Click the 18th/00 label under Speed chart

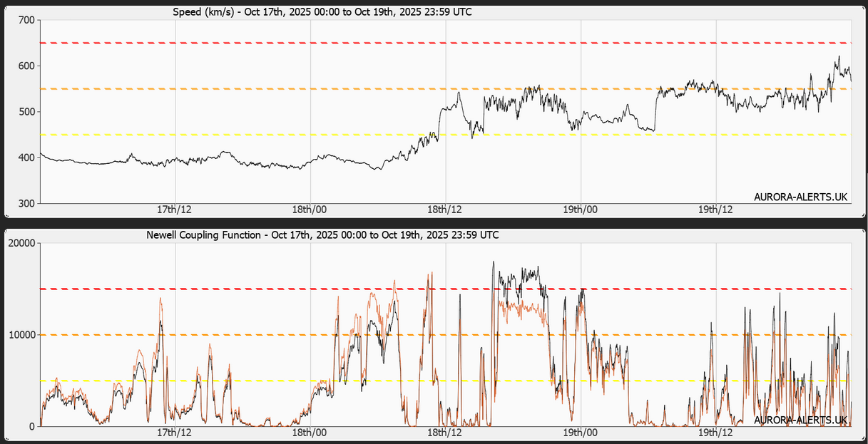pyautogui.click(x=310, y=210)
